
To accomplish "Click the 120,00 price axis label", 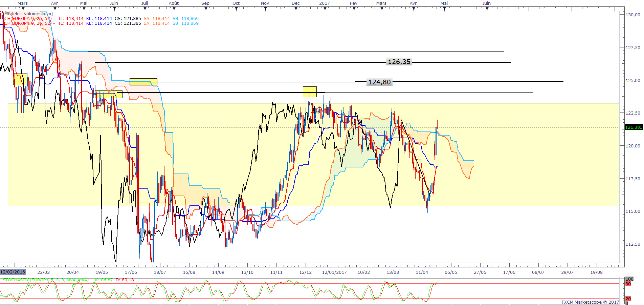I will tap(633, 146).
